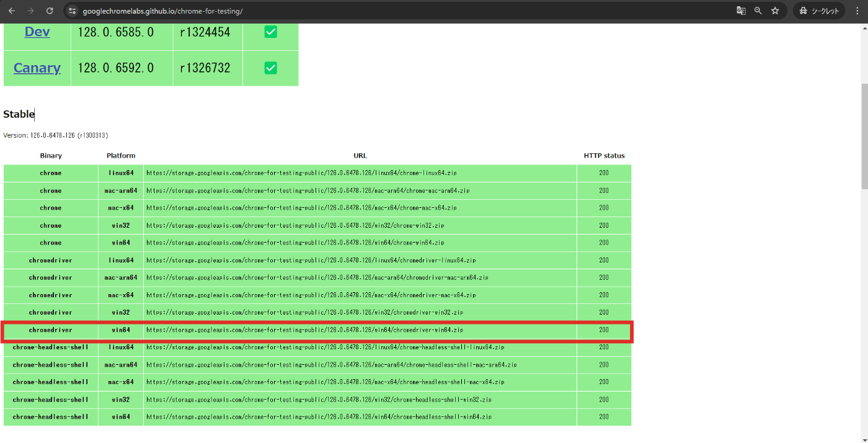Viewport: 868px width, 443px height.
Task: Click the Binary column header
Action: pos(51,156)
